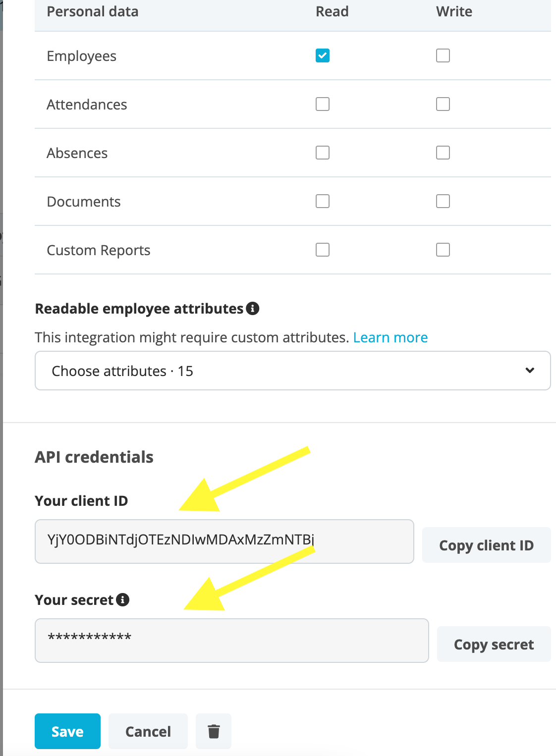Click info icon next to Your secret
Image resolution: width=556 pixels, height=756 pixels.
(123, 600)
